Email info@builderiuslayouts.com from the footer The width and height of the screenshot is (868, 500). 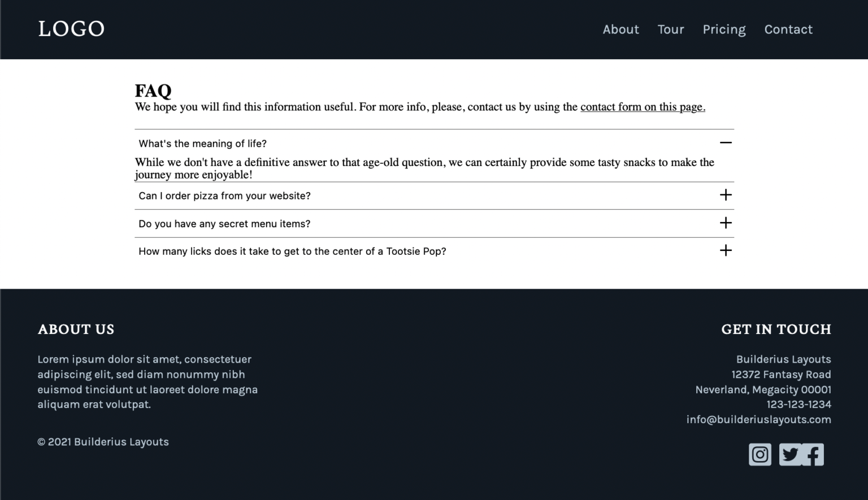pos(758,419)
